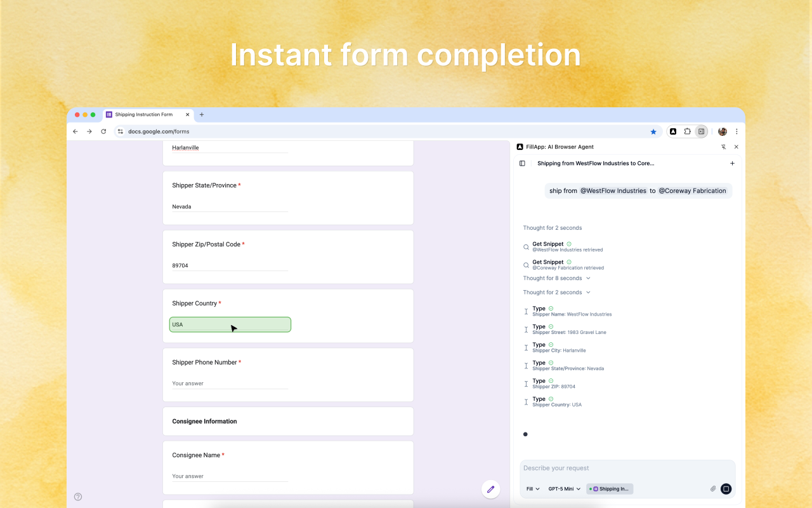Screen dimensions: 812x508
Task: Reload the Shipping Instruction Form page
Action: (x=103, y=131)
